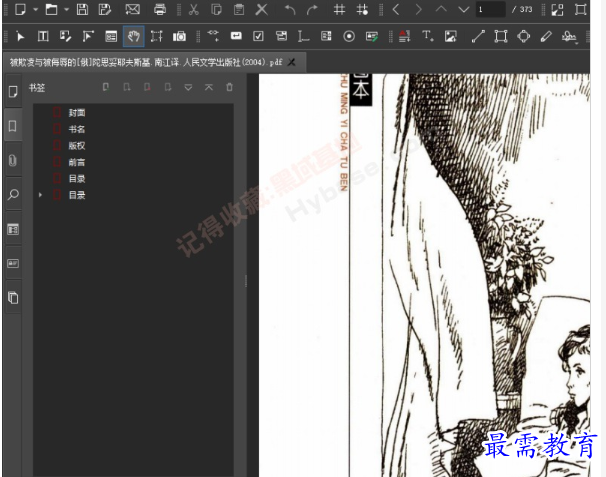Collapse all bookmarks with up arrow
This screenshot has height=477, width=606.
(x=209, y=87)
